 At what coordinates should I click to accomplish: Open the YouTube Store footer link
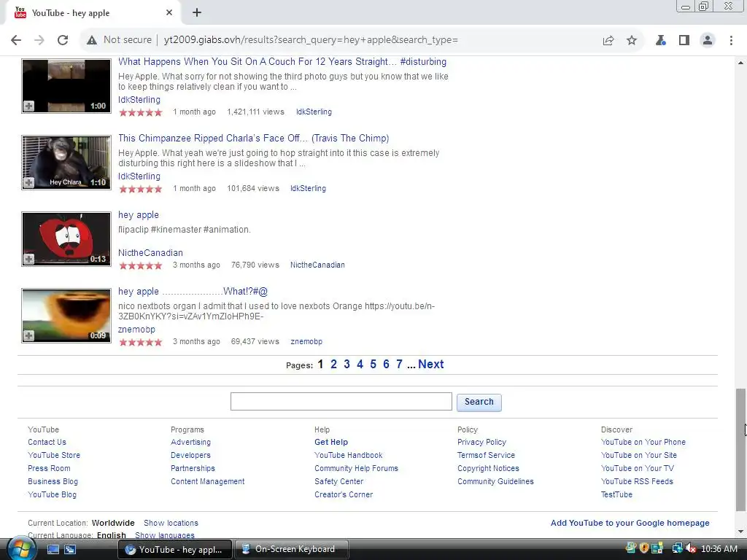tap(54, 455)
